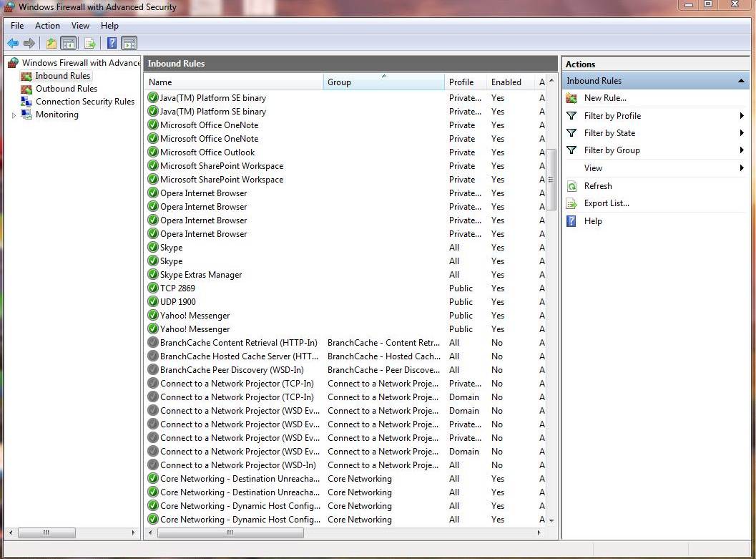Click green check icon for UDP 1900 rule
The image size is (756, 559).
pos(153,301)
